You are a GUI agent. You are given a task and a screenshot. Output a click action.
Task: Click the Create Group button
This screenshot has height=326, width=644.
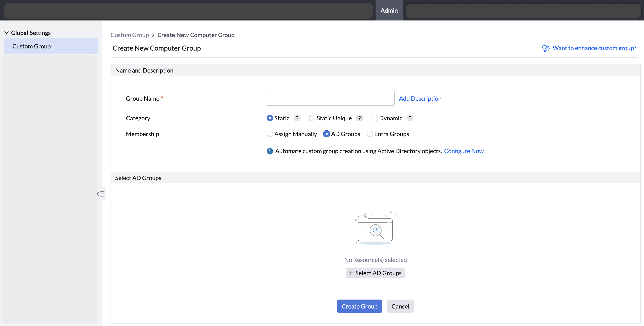tap(359, 306)
